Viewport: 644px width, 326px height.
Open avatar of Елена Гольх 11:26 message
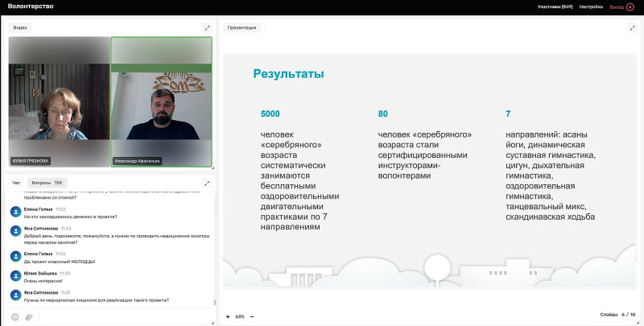tap(15, 257)
